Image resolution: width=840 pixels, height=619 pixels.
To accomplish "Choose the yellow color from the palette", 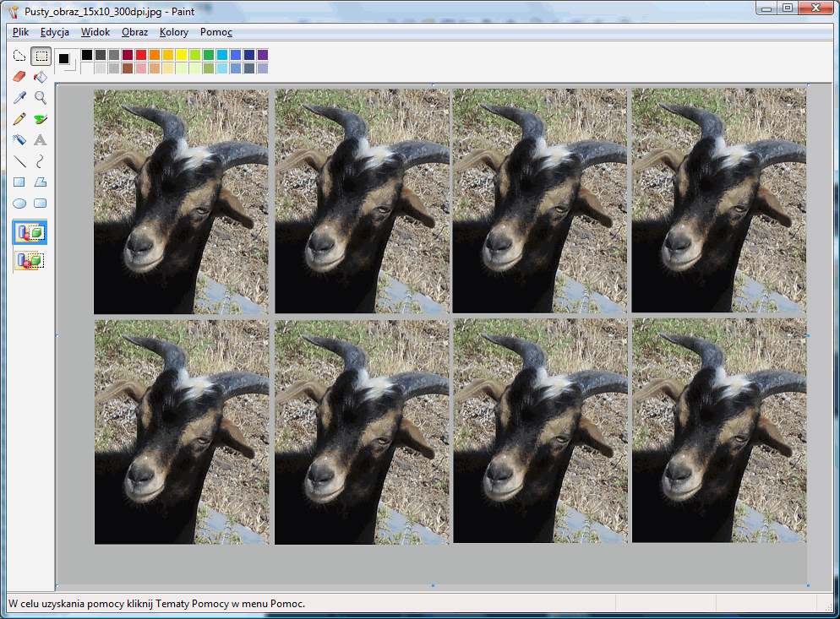I will click(182, 55).
